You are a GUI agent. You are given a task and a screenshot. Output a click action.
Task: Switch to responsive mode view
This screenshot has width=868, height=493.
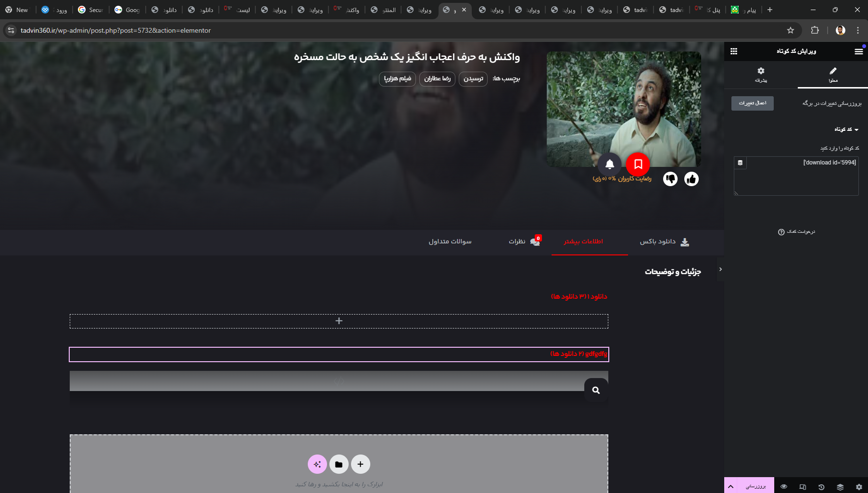click(x=803, y=487)
